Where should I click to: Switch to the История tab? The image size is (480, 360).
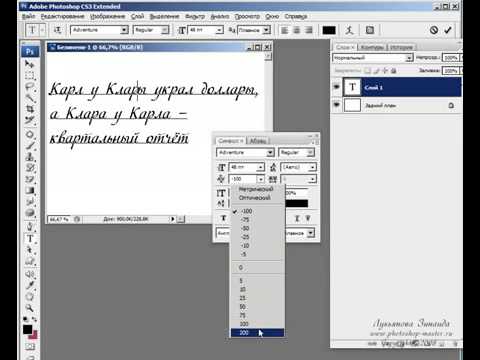point(401,47)
